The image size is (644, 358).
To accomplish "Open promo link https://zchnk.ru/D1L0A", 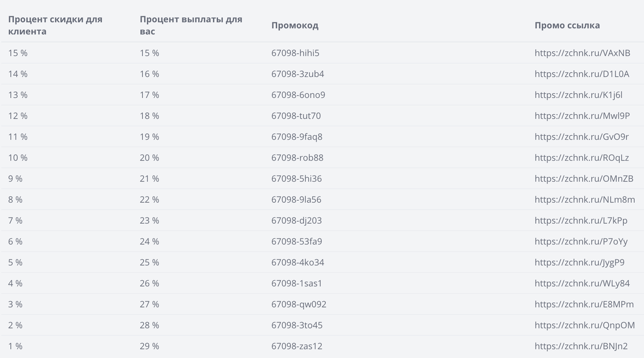I will pos(582,74).
